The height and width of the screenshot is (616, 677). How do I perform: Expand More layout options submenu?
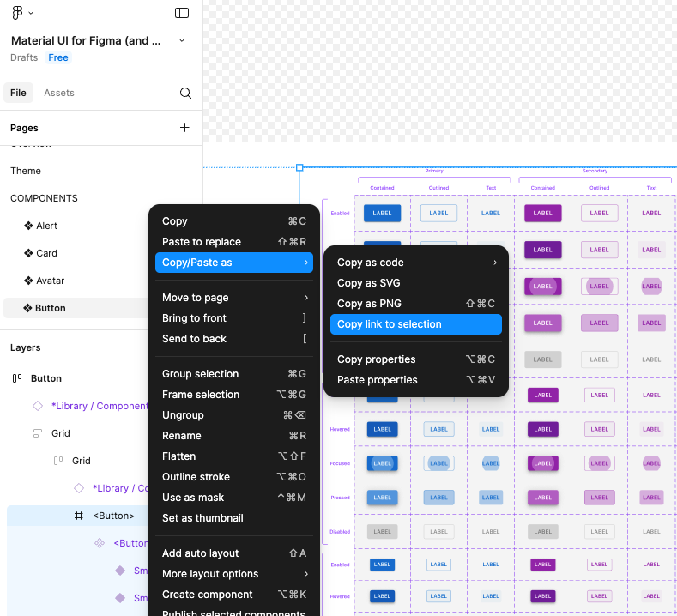click(x=234, y=574)
